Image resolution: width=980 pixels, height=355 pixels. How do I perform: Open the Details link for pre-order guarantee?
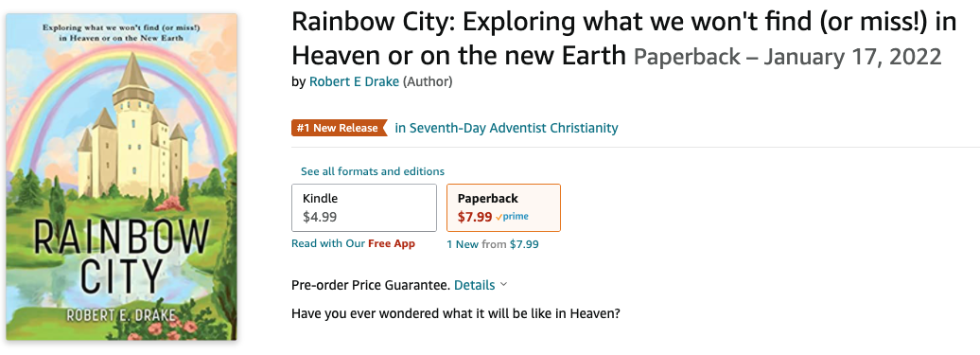tap(474, 285)
